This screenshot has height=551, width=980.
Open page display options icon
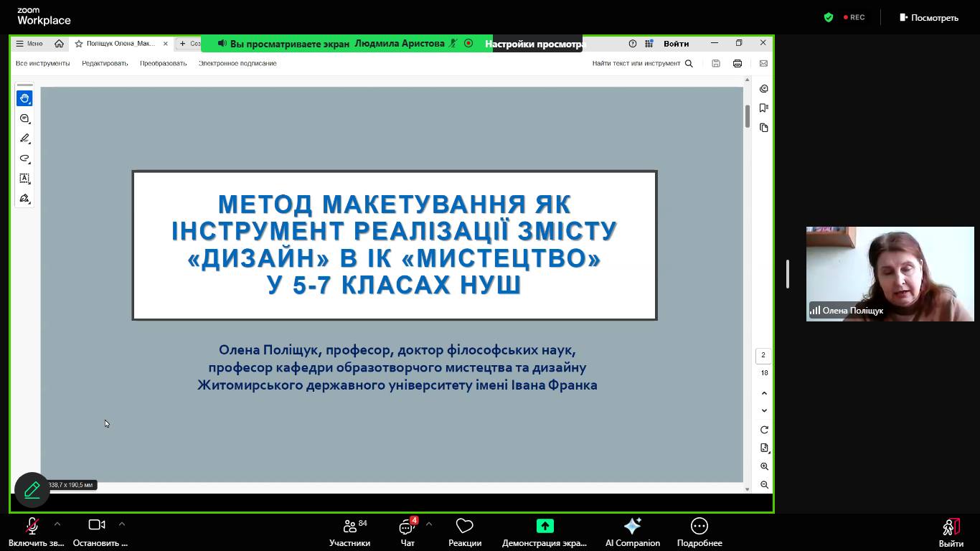point(764,448)
